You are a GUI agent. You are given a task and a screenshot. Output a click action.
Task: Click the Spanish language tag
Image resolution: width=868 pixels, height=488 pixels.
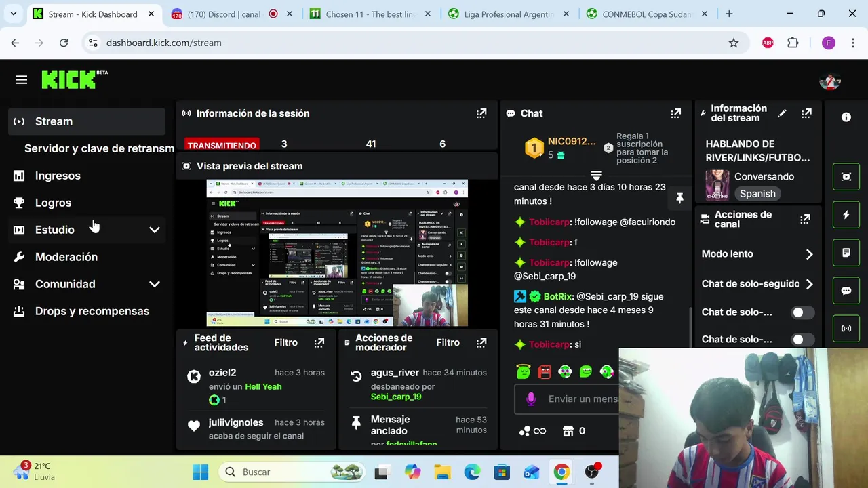pos(757,194)
